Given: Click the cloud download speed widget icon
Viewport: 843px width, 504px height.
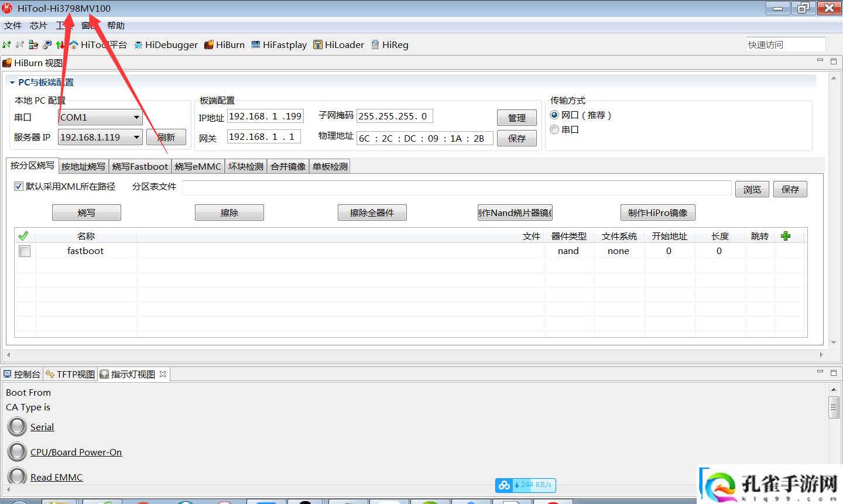Looking at the screenshot, I should [x=504, y=485].
